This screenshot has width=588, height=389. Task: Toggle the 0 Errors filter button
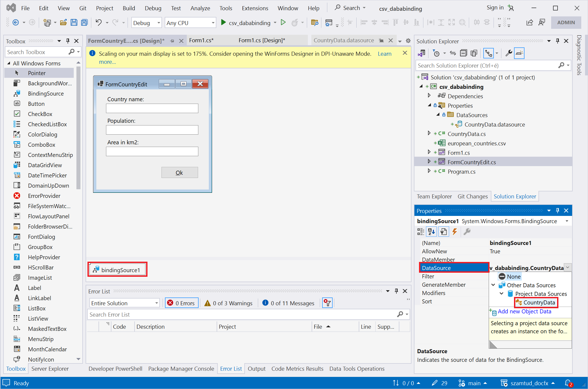tap(182, 303)
